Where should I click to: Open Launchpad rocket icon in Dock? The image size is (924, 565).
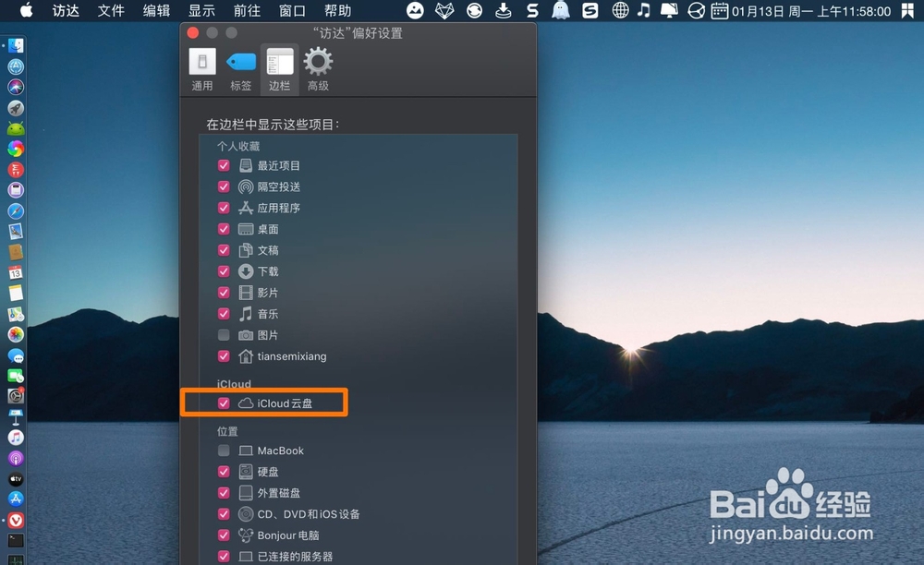[x=16, y=108]
